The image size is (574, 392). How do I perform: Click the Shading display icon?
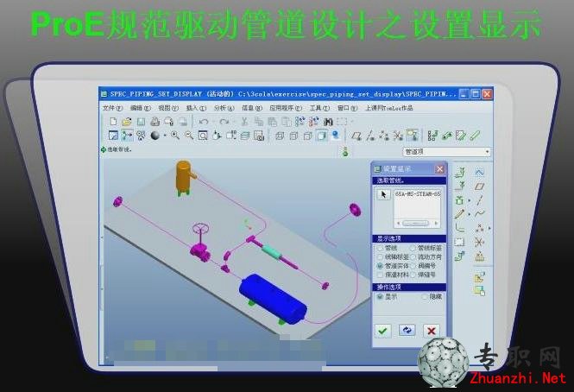pos(322,136)
